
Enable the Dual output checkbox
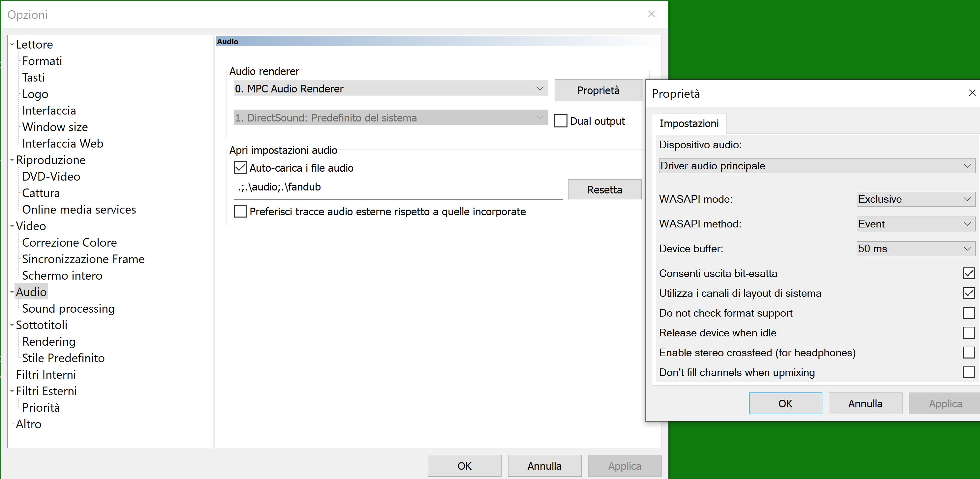point(560,121)
